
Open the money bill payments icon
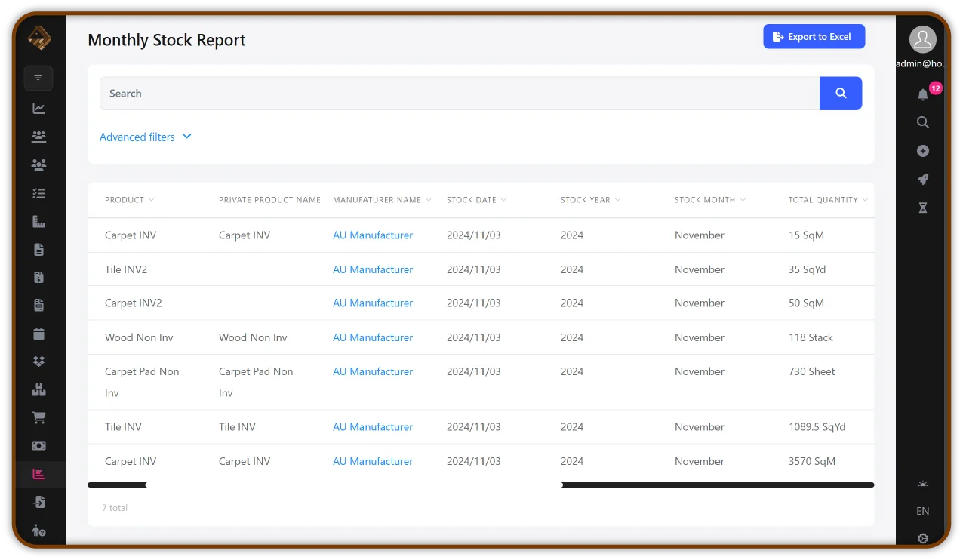[39, 445]
